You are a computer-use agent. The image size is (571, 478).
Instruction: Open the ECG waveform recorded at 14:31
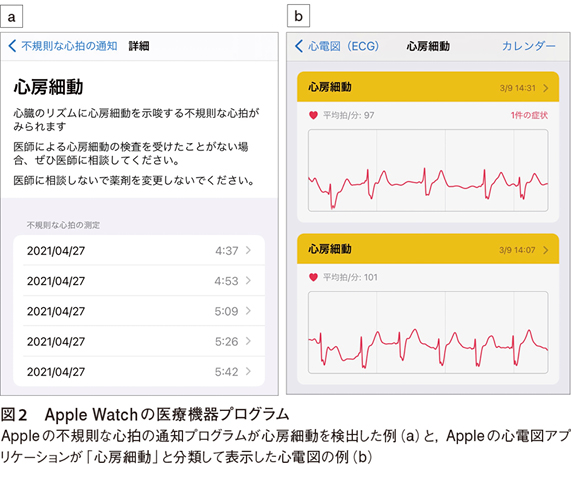[428, 170]
